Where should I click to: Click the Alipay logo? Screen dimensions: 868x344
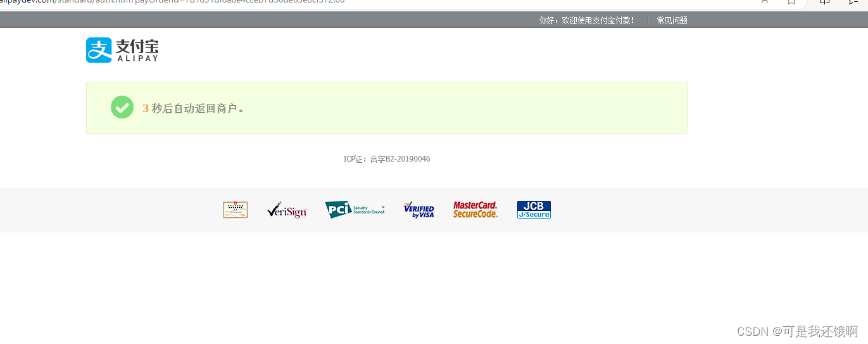click(122, 50)
